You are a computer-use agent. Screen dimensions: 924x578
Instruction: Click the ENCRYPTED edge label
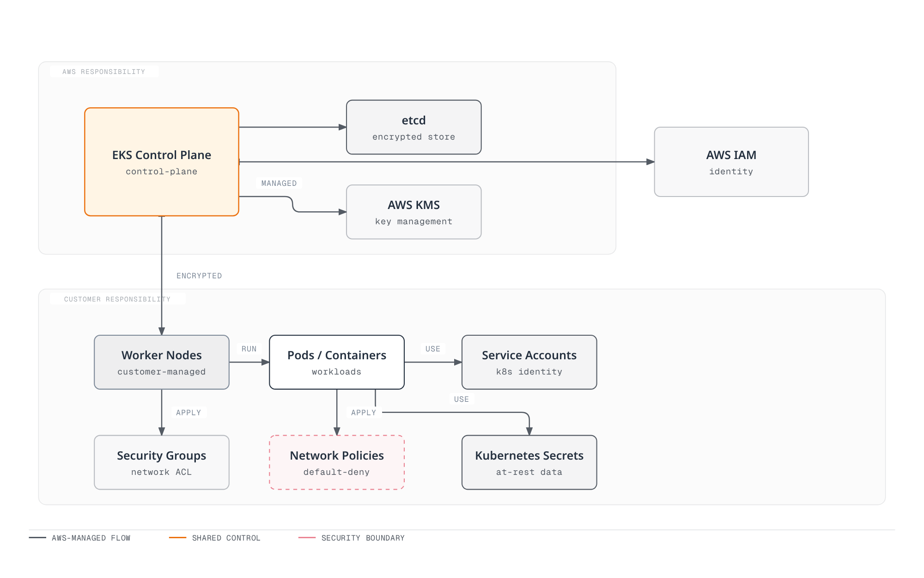(x=199, y=276)
